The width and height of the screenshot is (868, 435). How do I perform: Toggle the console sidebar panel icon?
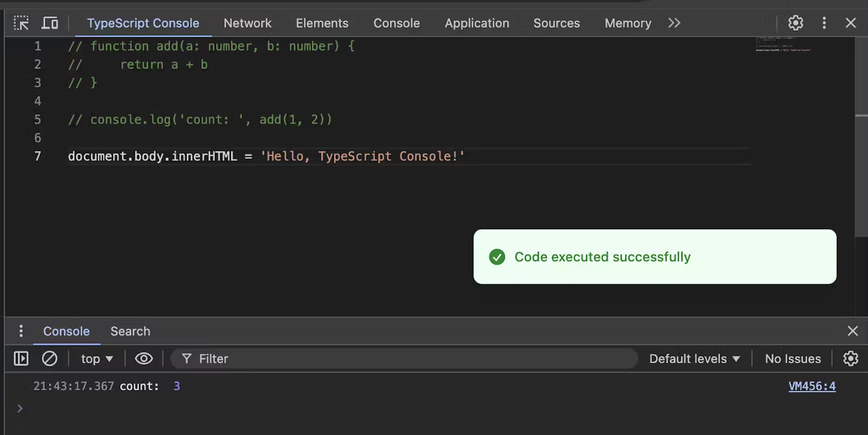tap(21, 358)
